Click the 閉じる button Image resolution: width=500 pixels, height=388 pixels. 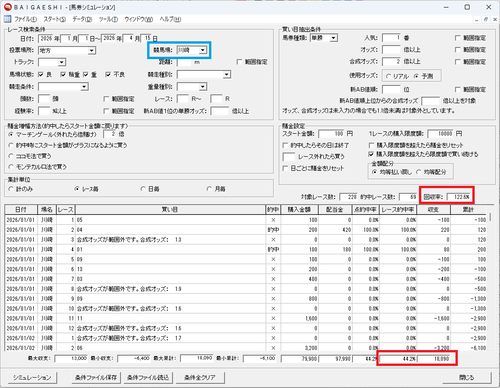pos(467,378)
